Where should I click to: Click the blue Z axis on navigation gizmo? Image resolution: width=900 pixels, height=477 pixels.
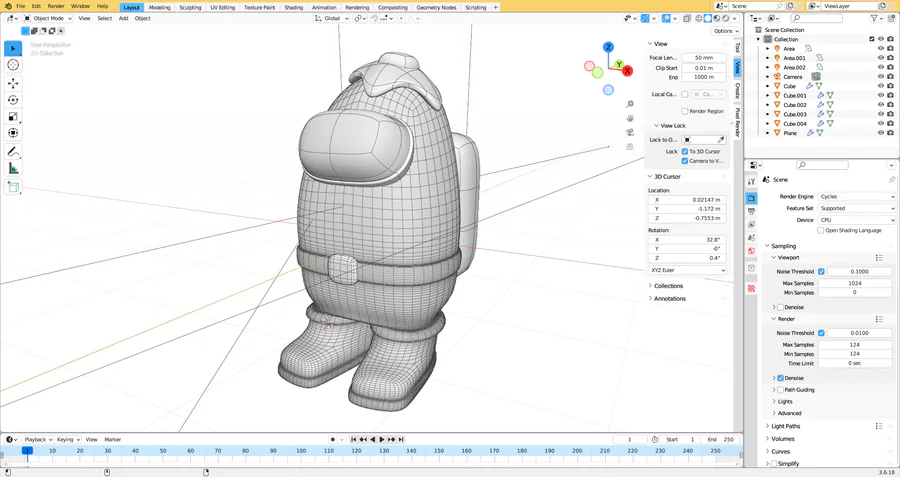click(x=608, y=47)
